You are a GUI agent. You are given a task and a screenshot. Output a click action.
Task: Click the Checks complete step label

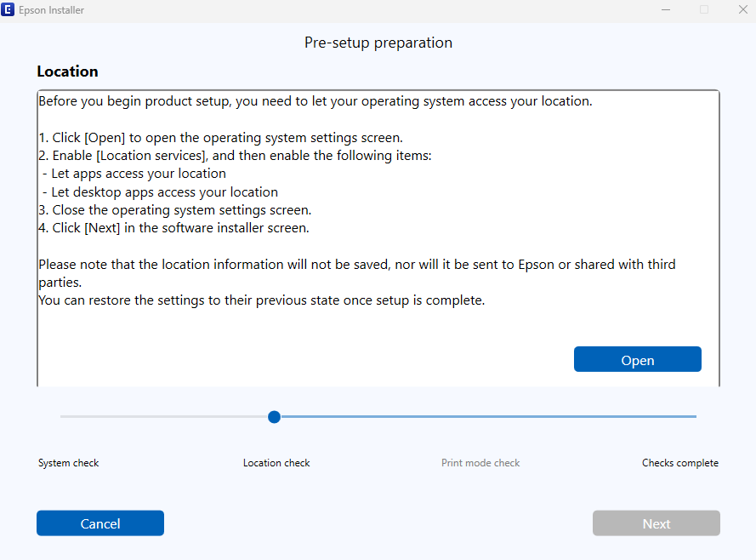tap(679, 463)
